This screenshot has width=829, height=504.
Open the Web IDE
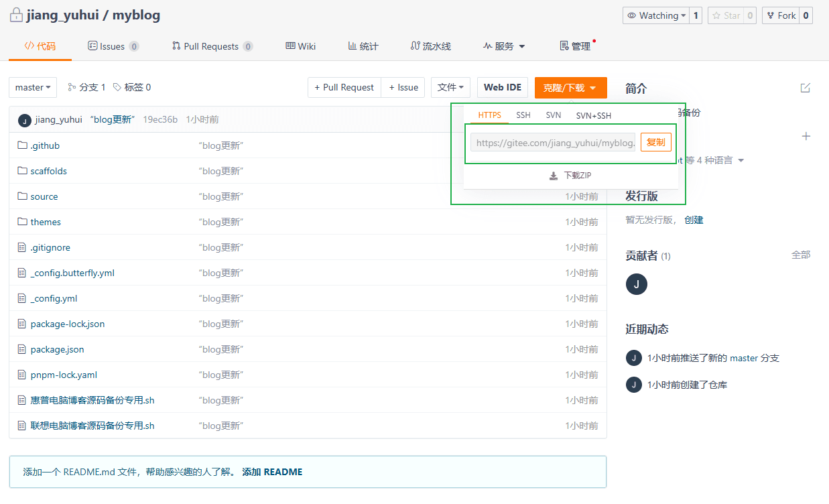502,87
